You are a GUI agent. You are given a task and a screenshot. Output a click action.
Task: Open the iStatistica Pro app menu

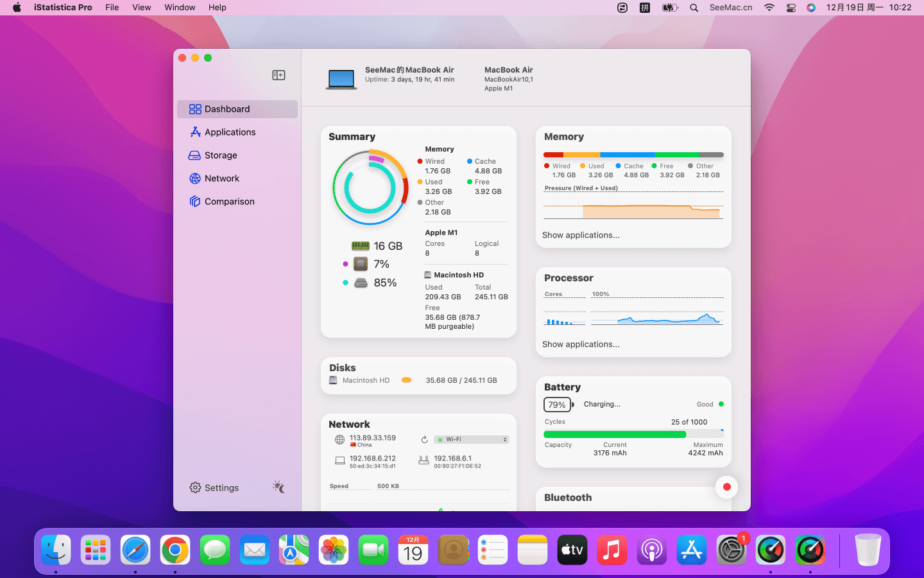tap(63, 8)
